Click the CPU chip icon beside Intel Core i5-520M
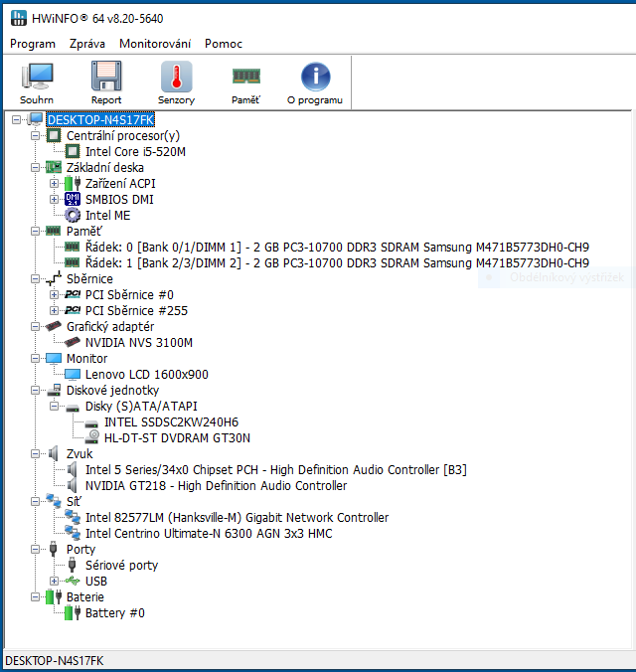 pos(73,151)
